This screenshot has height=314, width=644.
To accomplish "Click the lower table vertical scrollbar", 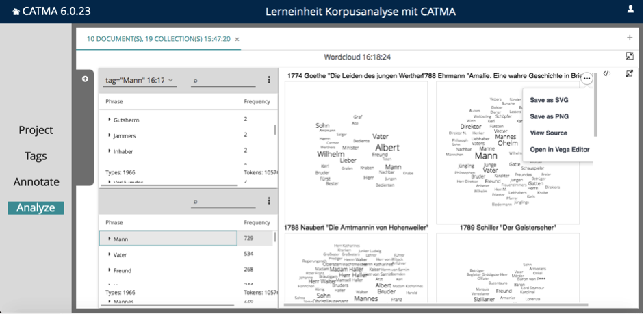I will [274, 237].
